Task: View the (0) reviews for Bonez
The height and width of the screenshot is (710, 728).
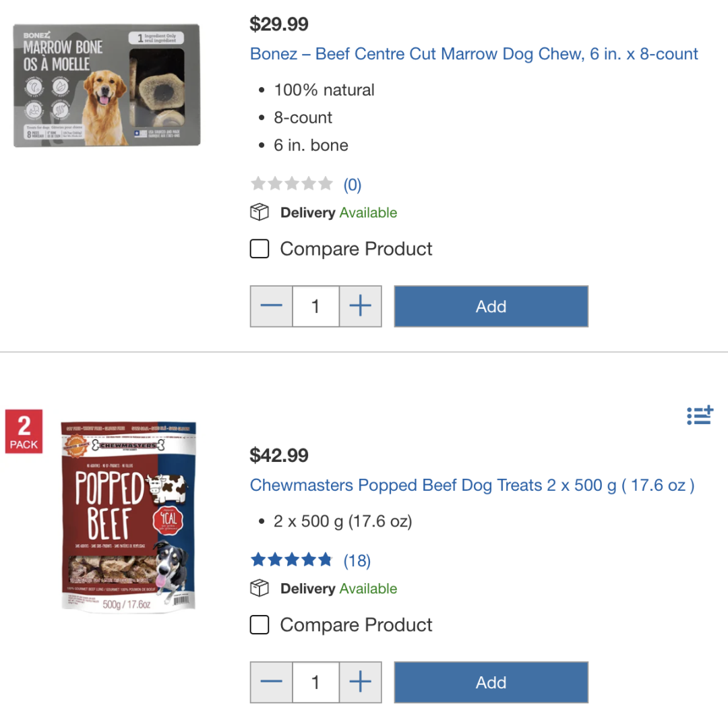Action: (353, 185)
